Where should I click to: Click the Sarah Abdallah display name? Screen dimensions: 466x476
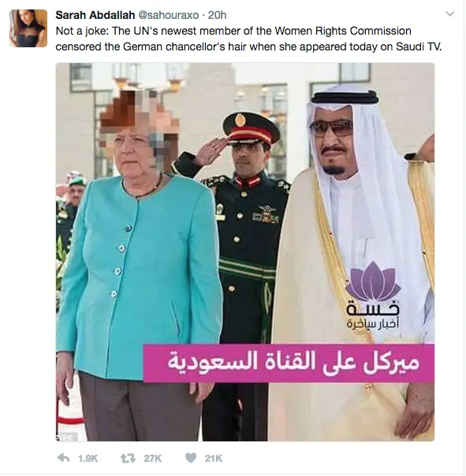pyautogui.click(x=95, y=15)
